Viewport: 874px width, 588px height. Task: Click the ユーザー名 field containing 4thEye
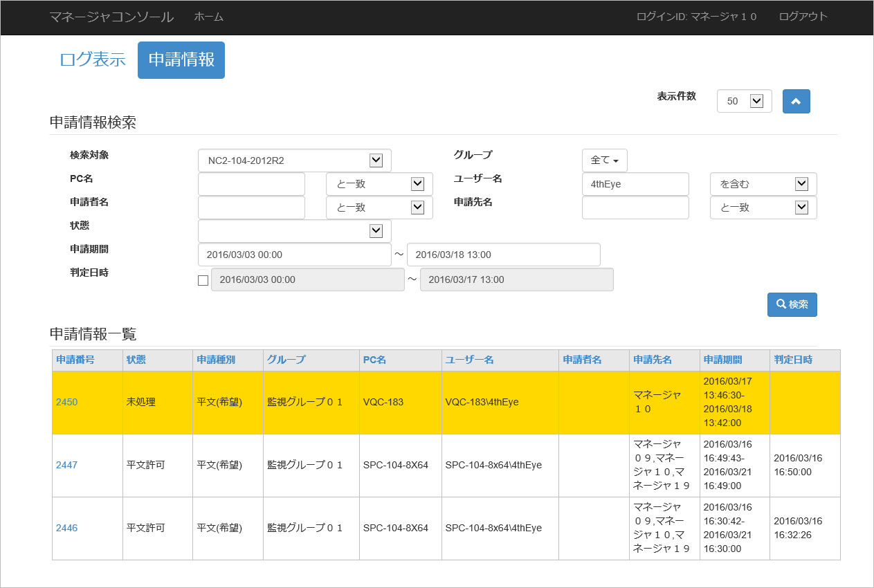click(635, 184)
